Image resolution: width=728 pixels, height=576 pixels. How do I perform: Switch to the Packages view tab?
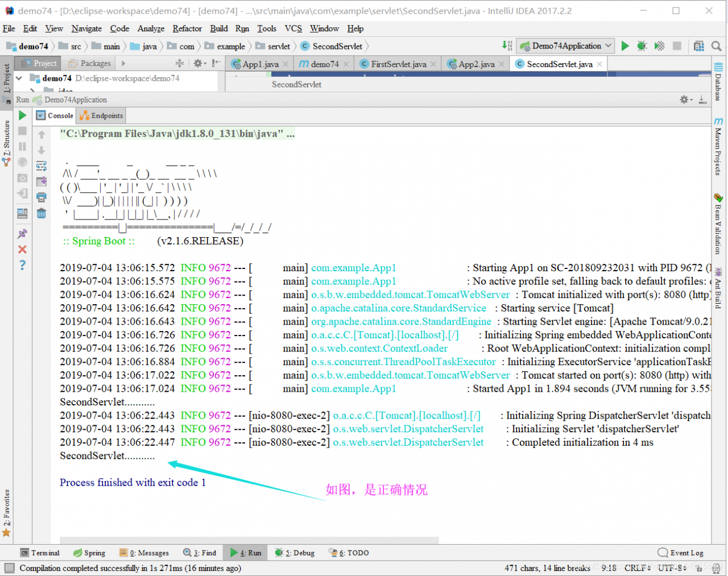point(91,64)
